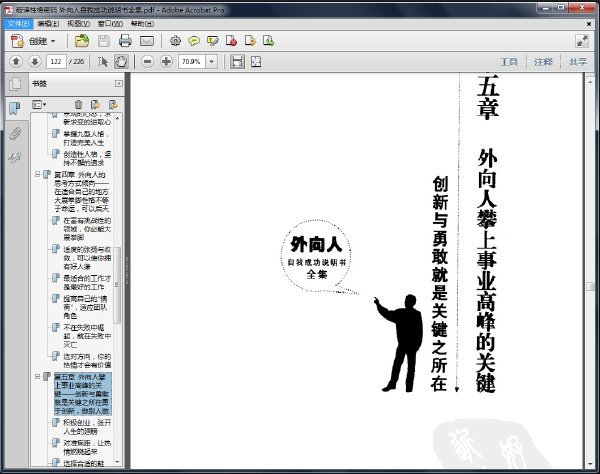Select bookmark 适度的张扬与收敛
600x474 pixels.
coord(87,258)
